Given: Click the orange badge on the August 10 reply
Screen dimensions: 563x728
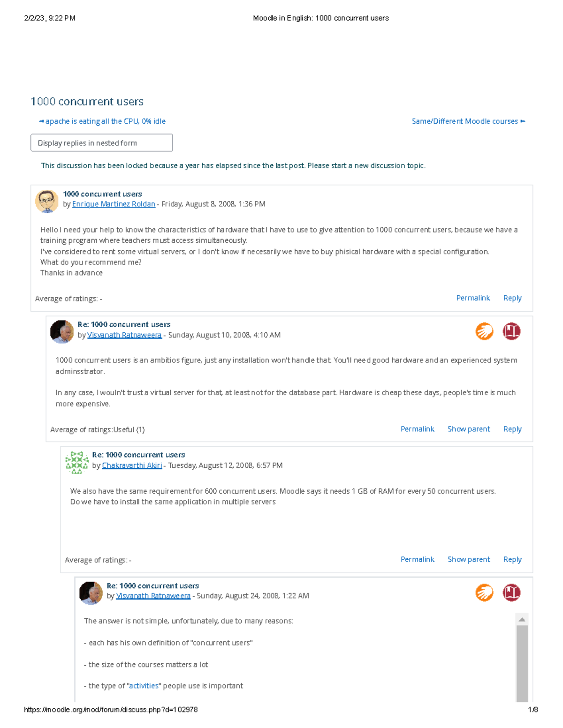Looking at the screenshot, I should click(x=484, y=331).
